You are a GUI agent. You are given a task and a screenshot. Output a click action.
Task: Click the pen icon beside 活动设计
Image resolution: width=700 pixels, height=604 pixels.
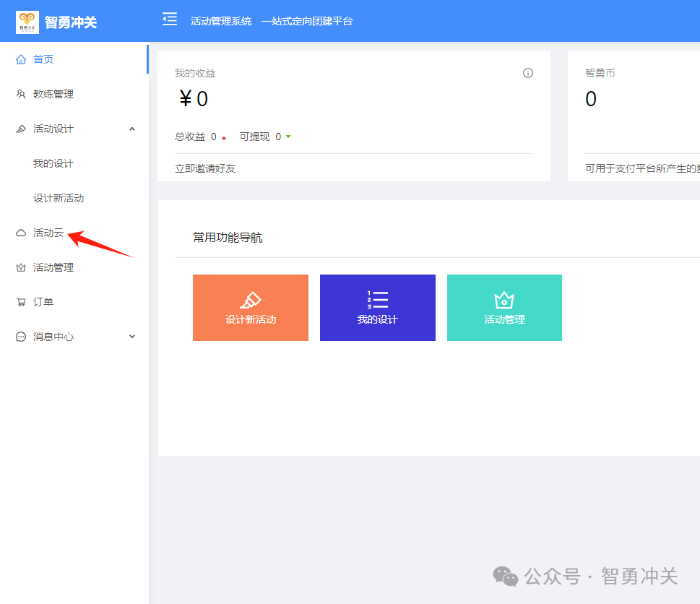[x=22, y=128]
